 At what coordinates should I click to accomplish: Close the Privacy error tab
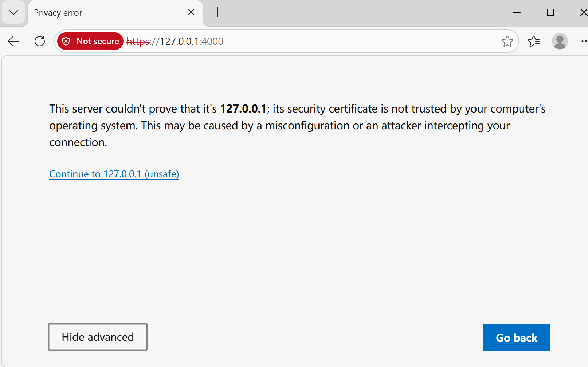(x=191, y=12)
